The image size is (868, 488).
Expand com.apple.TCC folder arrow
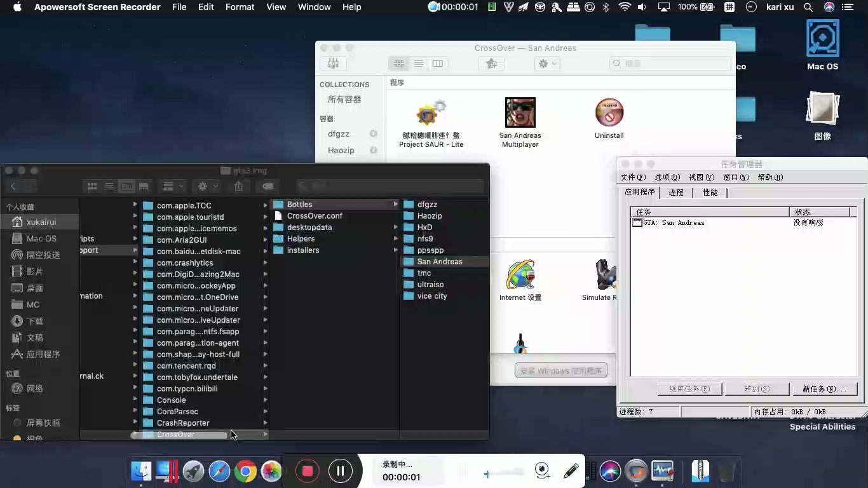(x=265, y=206)
